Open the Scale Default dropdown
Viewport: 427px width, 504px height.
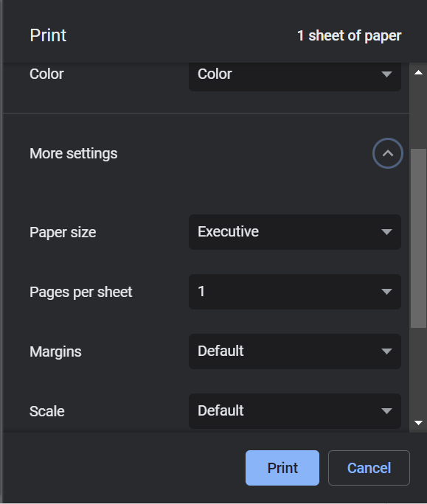[x=295, y=411]
